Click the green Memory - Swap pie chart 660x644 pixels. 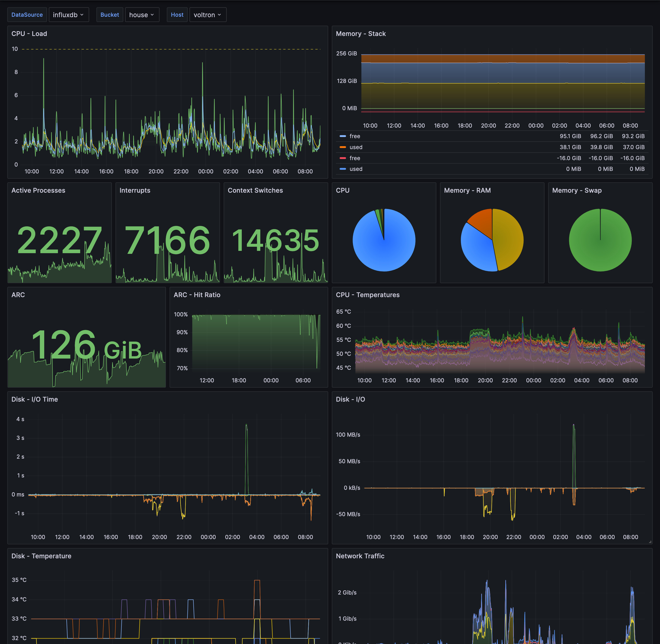[600, 240]
